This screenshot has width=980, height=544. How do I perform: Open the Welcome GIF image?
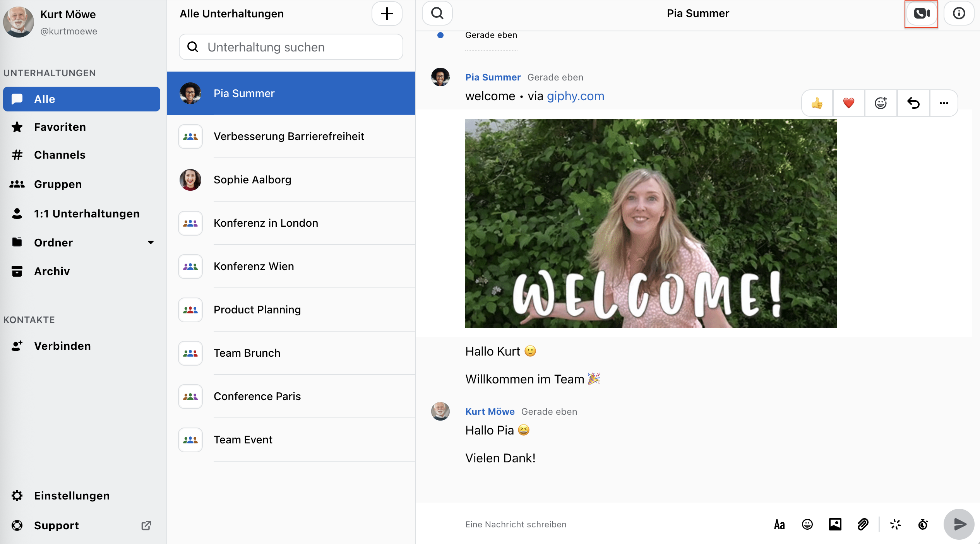coord(651,223)
